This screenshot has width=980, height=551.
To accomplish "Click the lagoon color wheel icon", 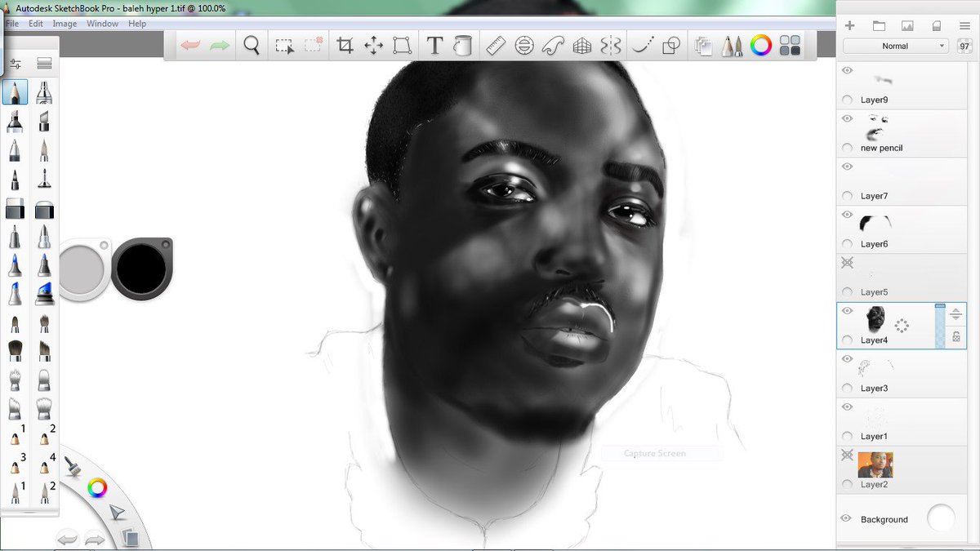I will tap(97, 488).
